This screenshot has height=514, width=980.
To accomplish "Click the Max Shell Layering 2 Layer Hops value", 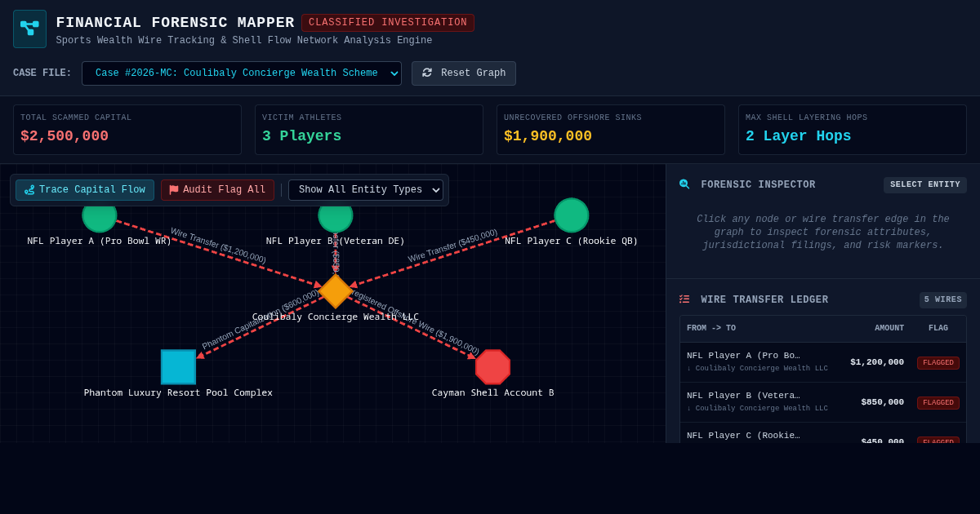I will [x=798, y=136].
